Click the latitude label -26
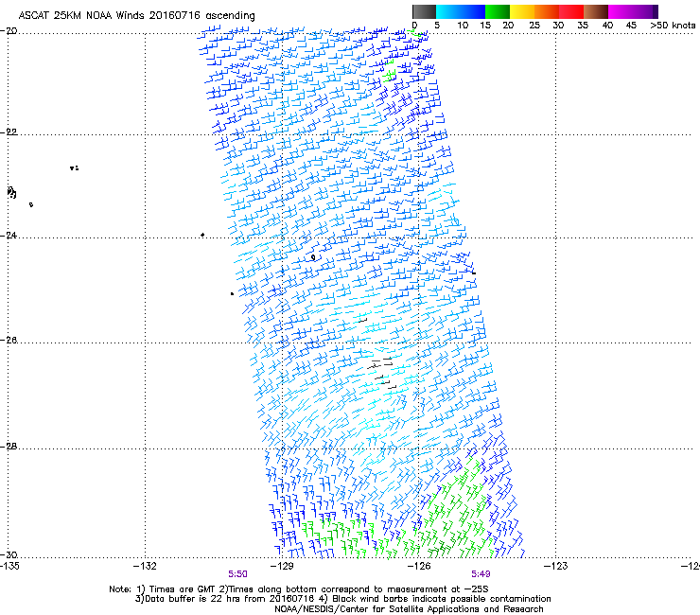700x615 pixels. pyautogui.click(x=9, y=341)
